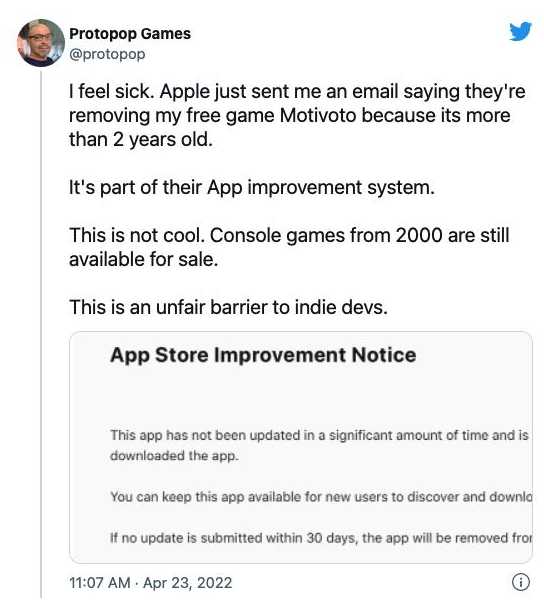Image resolution: width=544 pixels, height=615 pixels.
Task: Click the 'This is not cool' paragraph
Action: 289,247
